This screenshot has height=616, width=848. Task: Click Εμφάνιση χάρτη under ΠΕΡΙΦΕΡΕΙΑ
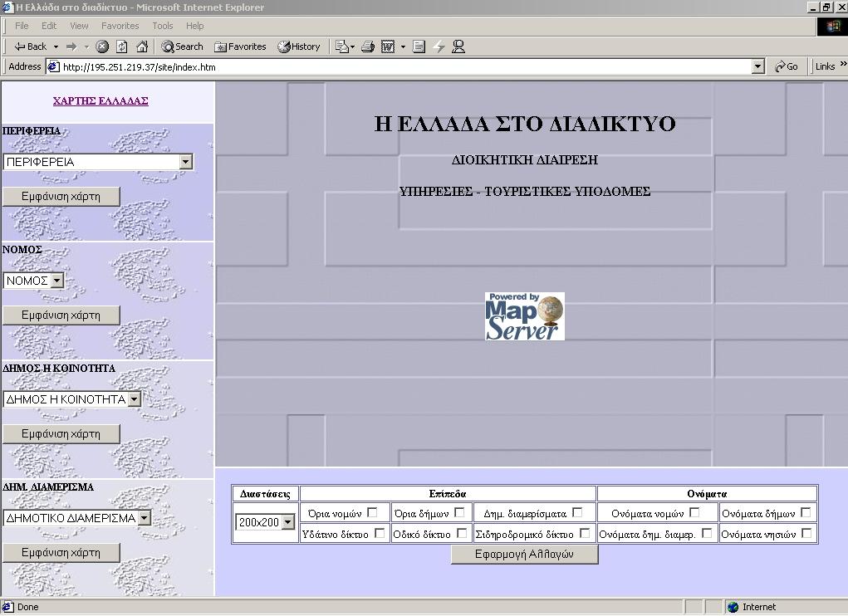61,197
